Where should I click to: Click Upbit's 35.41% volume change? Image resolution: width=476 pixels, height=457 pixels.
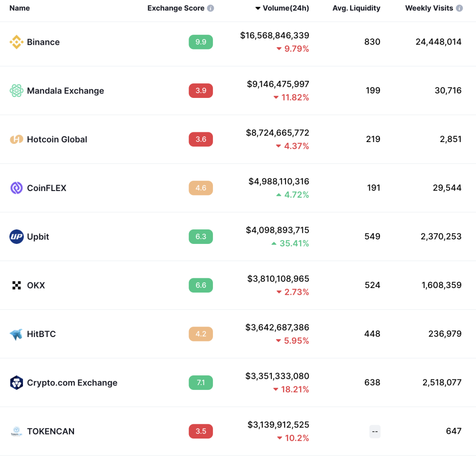click(x=290, y=243)
